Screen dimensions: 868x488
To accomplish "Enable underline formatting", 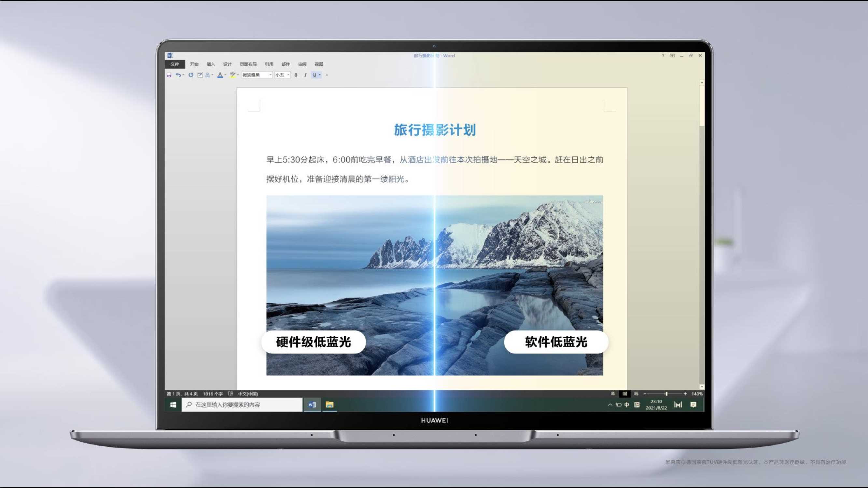I will click(315, 75).
